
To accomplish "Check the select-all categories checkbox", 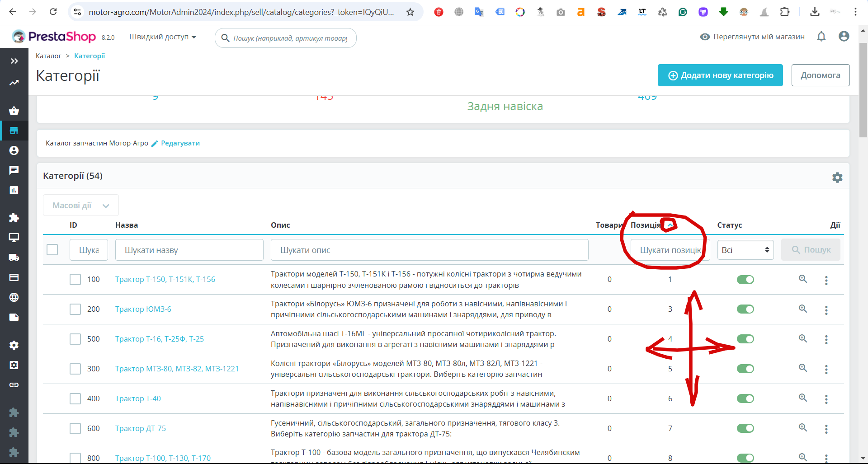I will click(52, 249).
